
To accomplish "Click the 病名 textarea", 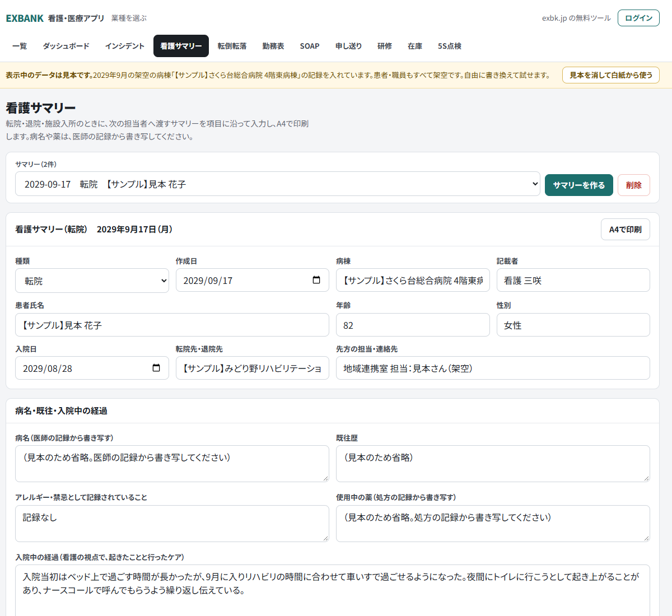I will [x=172, y=464].
